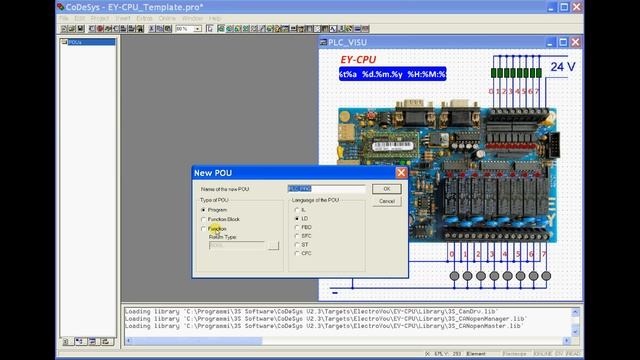Click the Return Type browse button
The height and width of the screenshot is (360, 640).
point(273,246)
